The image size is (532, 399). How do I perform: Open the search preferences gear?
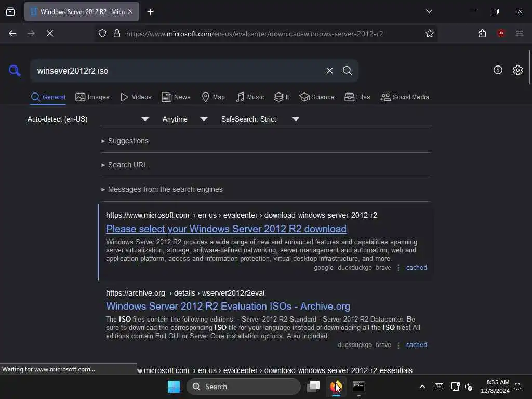(517, 70)
